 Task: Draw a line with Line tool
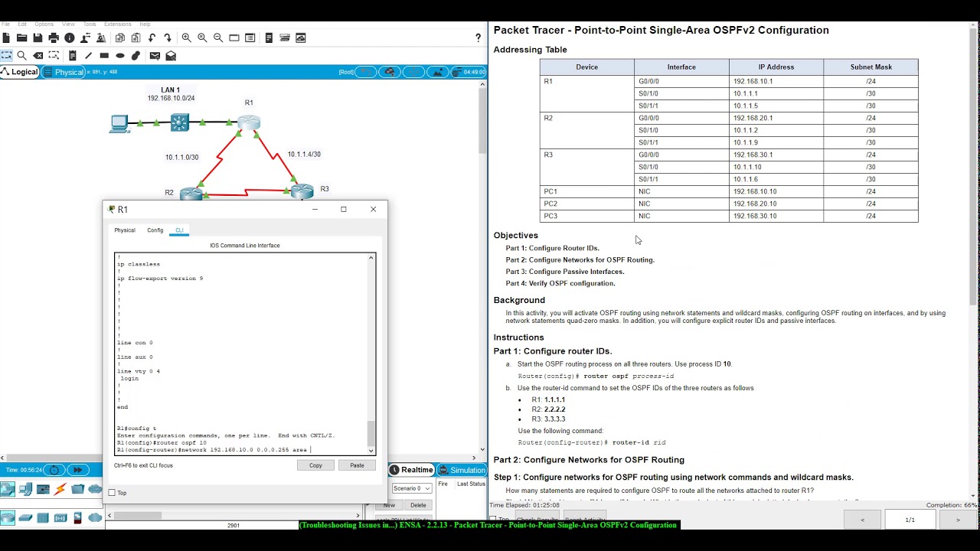pyautogui.click(x=88, y=55)
